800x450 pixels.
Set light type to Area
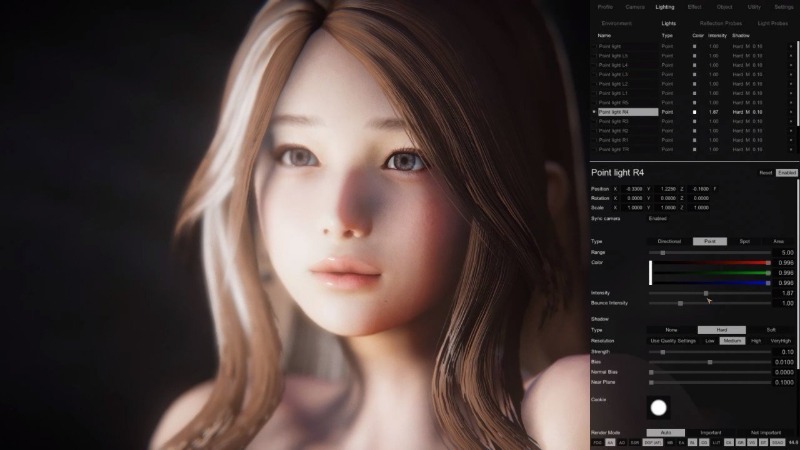click(779, 241)
